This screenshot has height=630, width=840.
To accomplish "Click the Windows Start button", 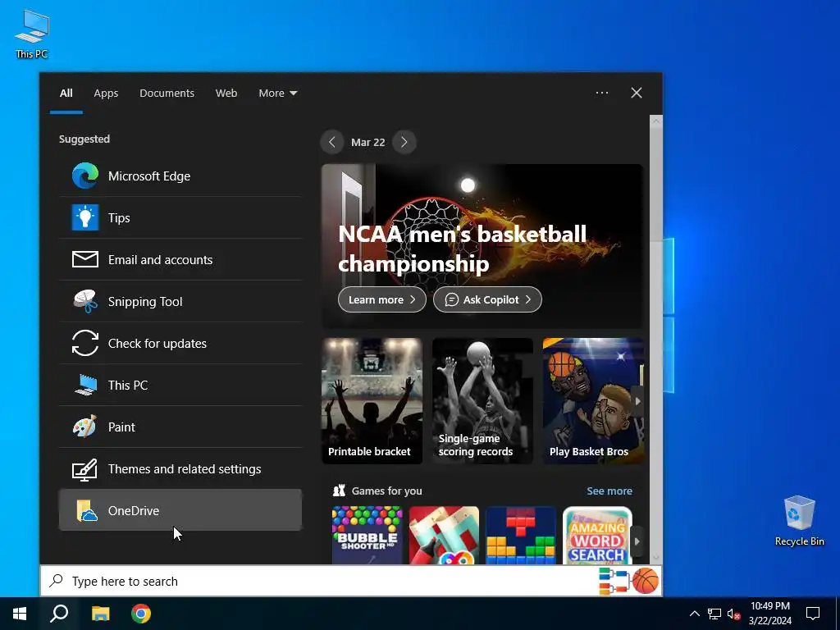I will [20, 614].
